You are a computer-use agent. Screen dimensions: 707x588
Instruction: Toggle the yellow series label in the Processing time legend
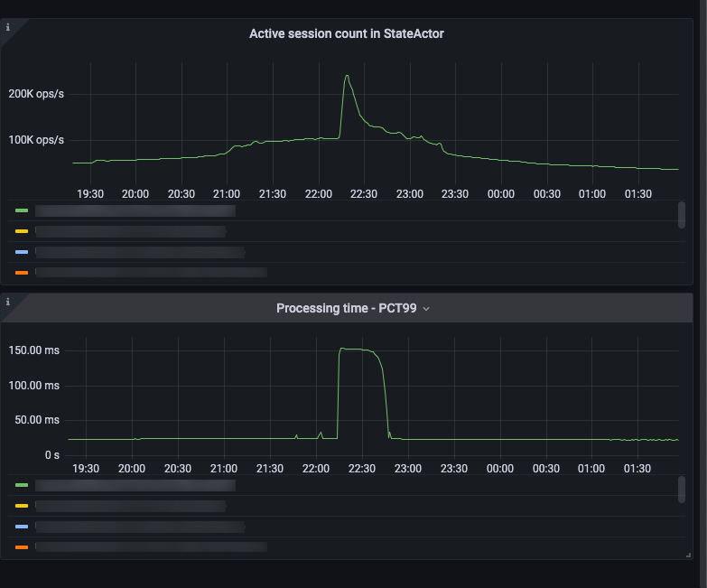click(130, 506)
